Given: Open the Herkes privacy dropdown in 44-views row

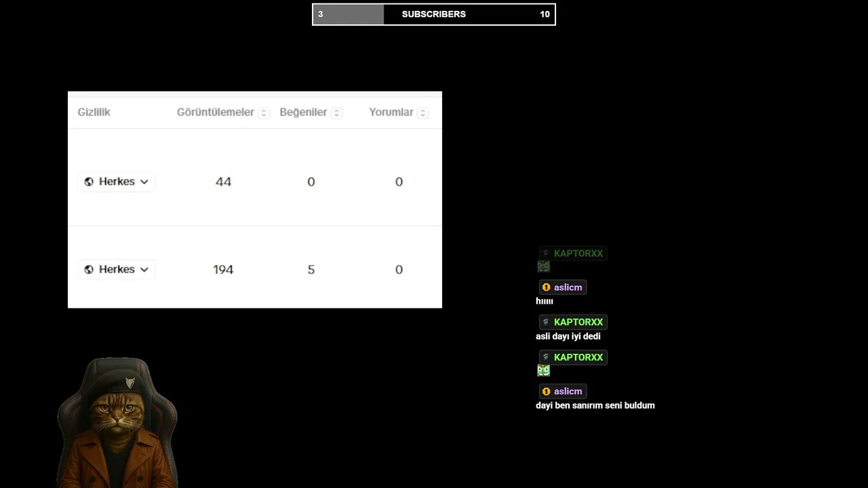Looking at the screenshot, I should pyautogui.click(x=117, y=182).
